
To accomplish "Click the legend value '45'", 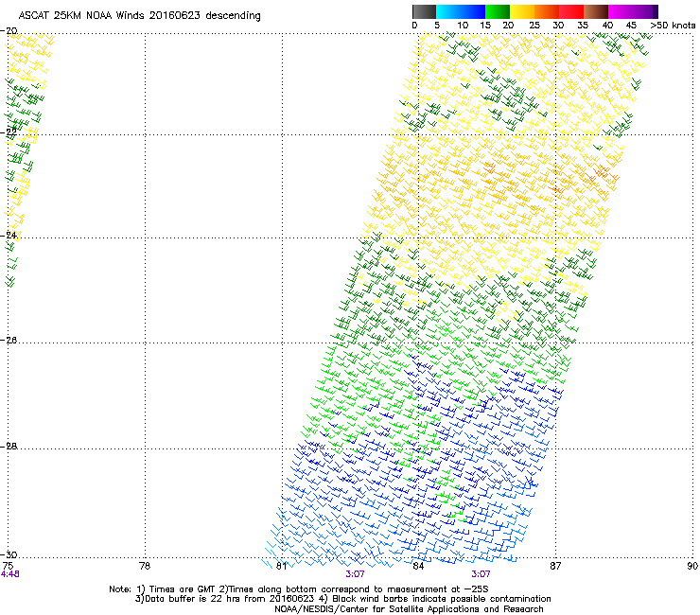I will tap(631, 26).
